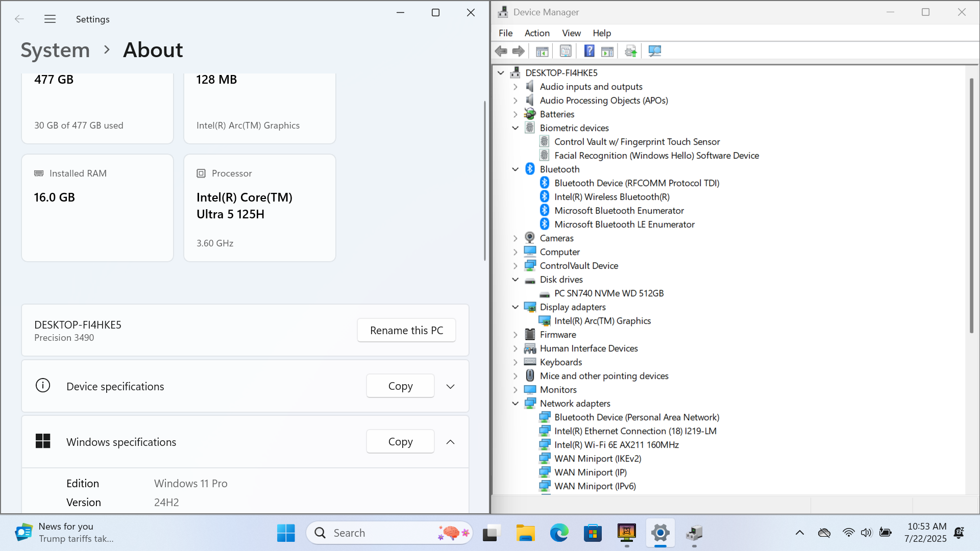Select Intel(R) Wireless Bluetooth(R) device

click(611, 197)
